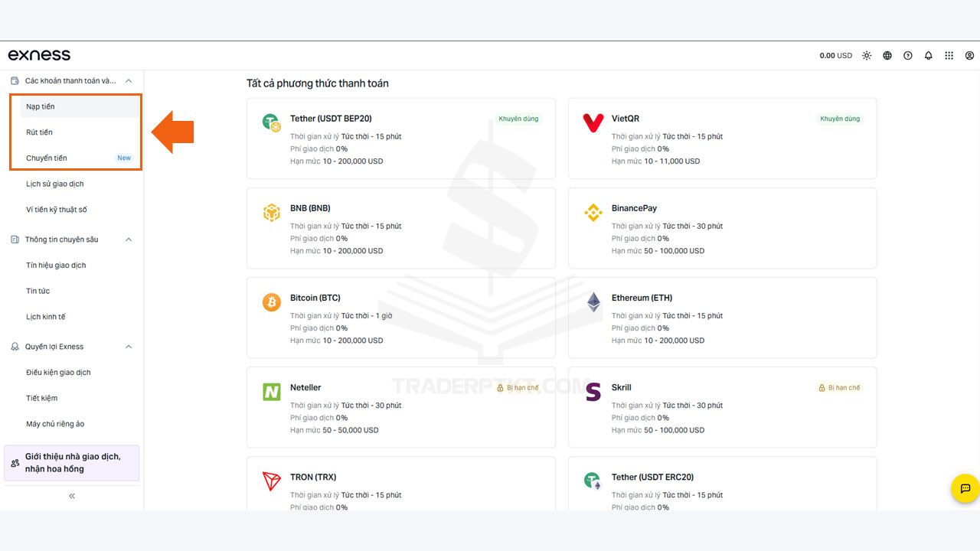Click the BinancePay logo icon
Screen dimensions: 980x551
[x=593, y=213]
